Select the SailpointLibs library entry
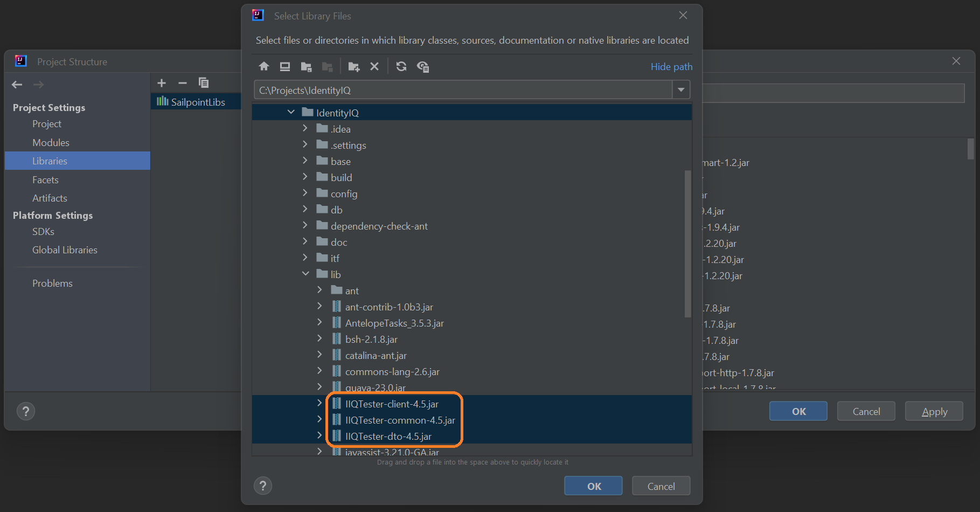The height and width of the screenshot is (512, 980). pos(196,102)
